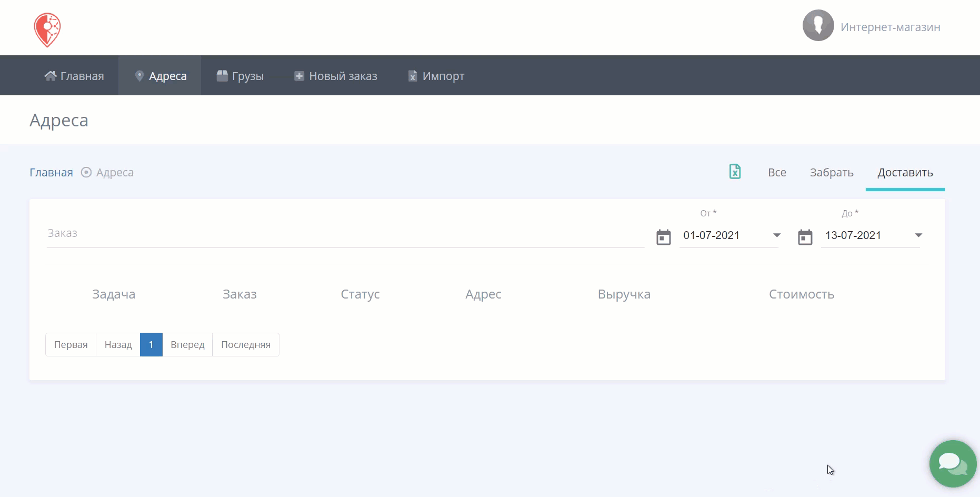Expand the От date dropdown arrow

(x=776, y=235)
